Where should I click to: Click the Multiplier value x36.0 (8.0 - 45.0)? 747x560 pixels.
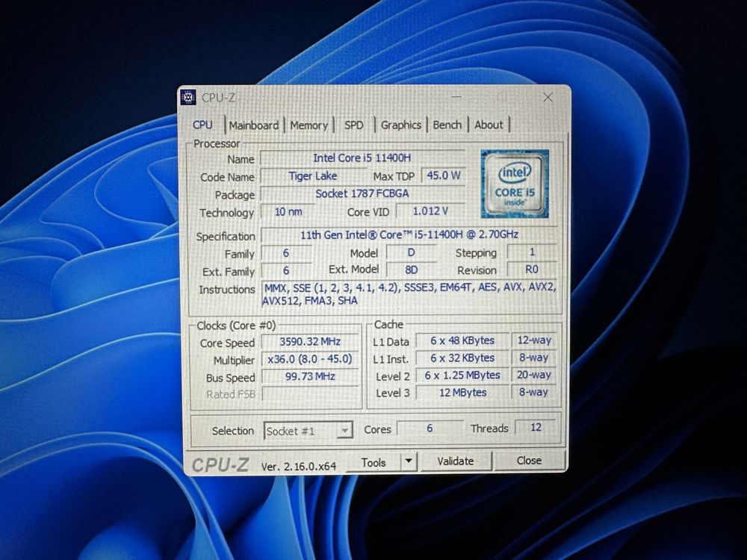coord(310,359)
